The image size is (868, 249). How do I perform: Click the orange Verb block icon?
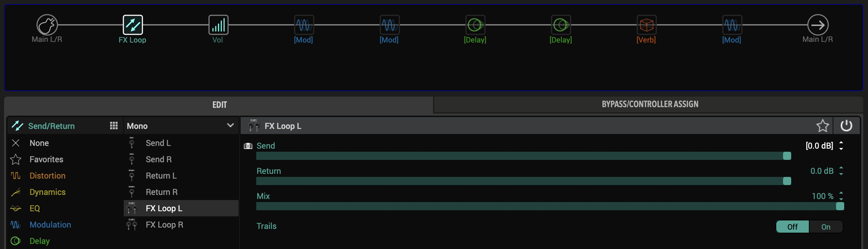[x=646, y=25]
